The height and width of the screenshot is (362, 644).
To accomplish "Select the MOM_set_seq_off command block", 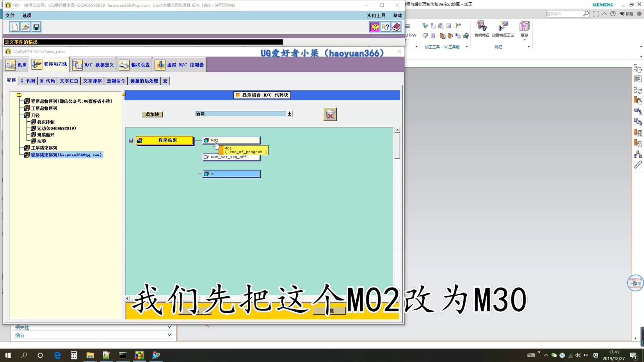I will pos(231,157).
